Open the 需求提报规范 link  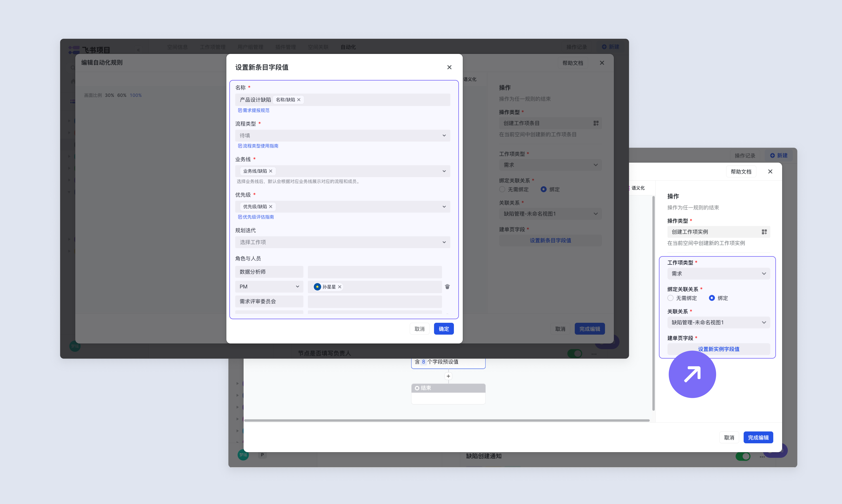click(x=253, y=110)
